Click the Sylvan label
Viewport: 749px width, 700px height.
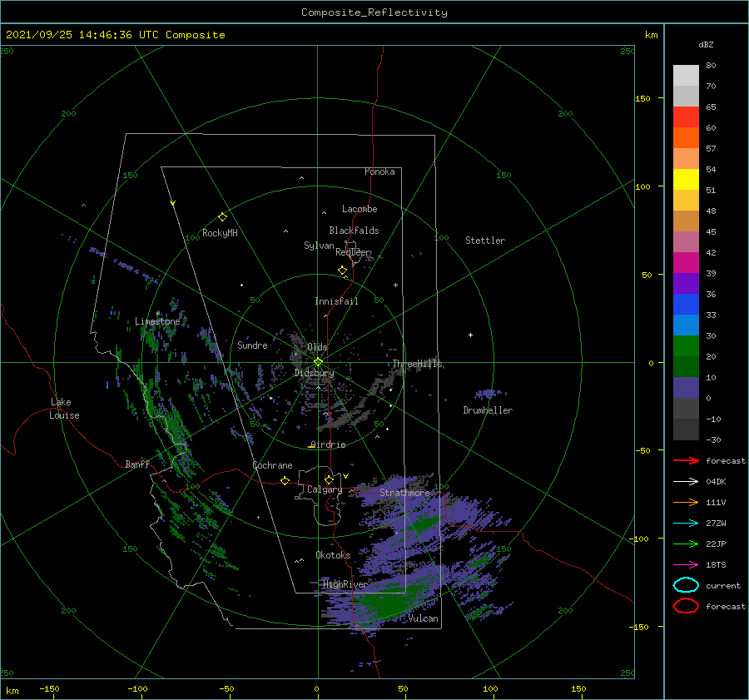[319, 246]
